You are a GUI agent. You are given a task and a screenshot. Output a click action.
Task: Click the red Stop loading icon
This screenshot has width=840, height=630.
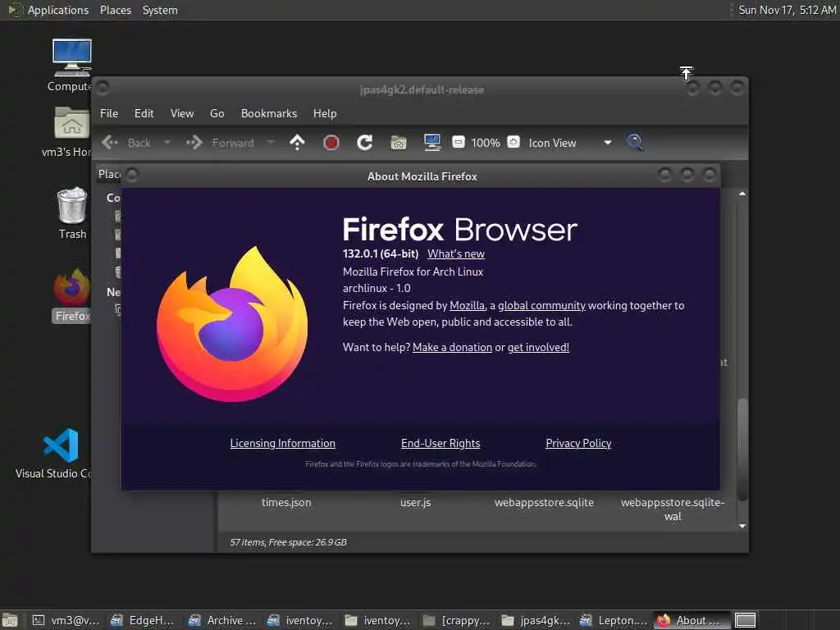click(x=331, y=143)
